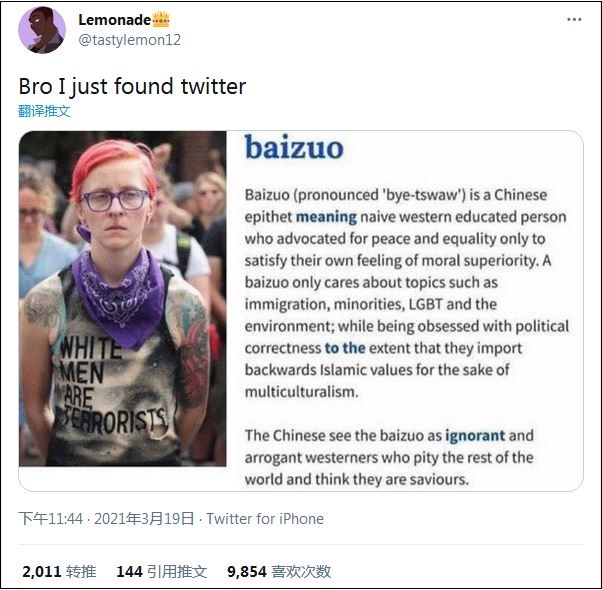Open Lemonade's profile avatar
The width and height of the screenshot is (602, 590).
coord(42,30)
